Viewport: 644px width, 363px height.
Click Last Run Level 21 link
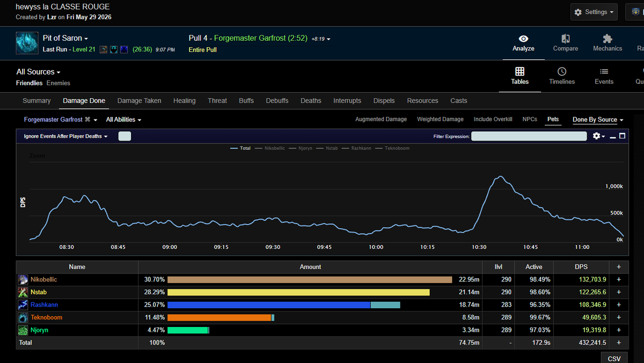[69, 50]
